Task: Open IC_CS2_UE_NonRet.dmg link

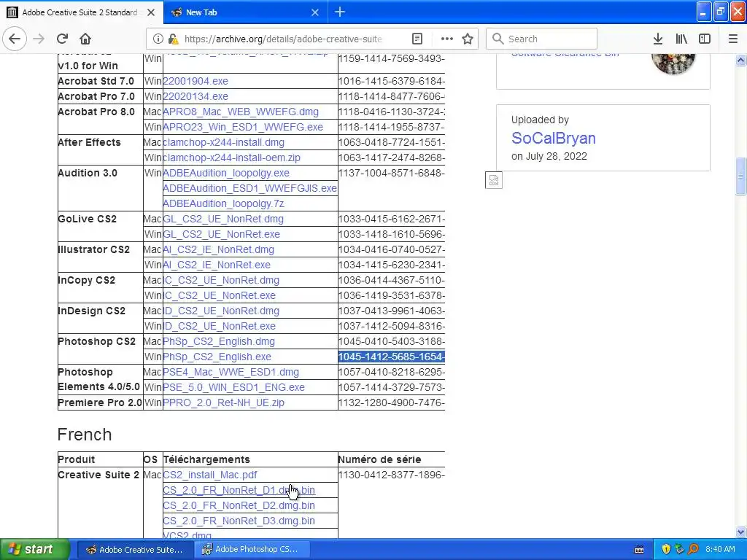Action: pos(221,280)
